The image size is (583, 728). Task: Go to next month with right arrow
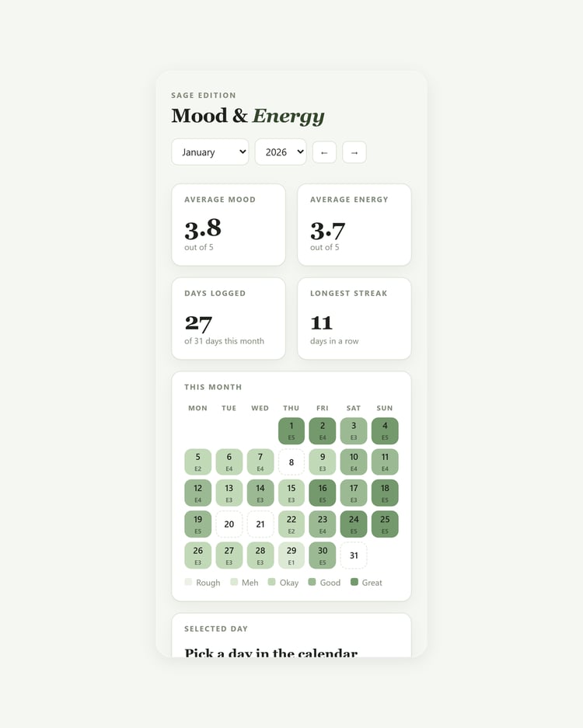tap(354, 152)
